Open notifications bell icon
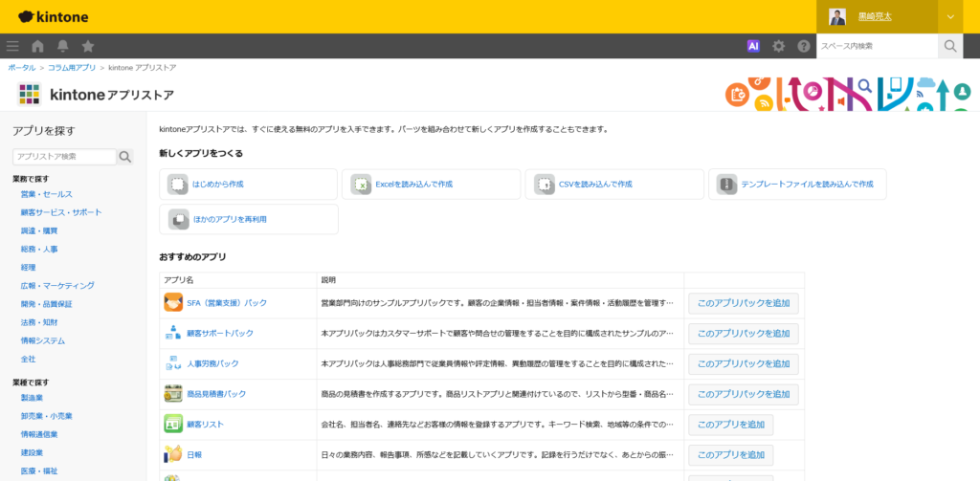 coord(62,46)
